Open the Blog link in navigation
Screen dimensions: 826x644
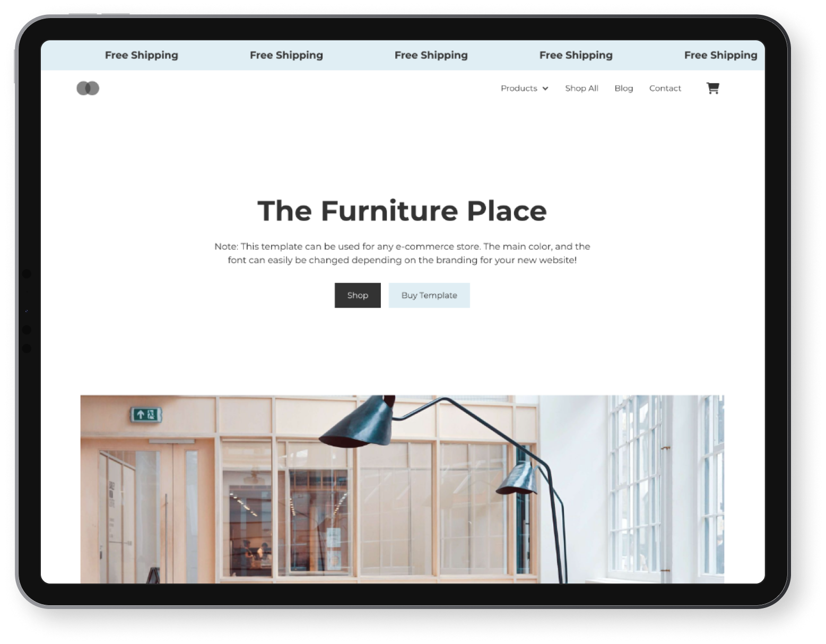click(623, 88)
